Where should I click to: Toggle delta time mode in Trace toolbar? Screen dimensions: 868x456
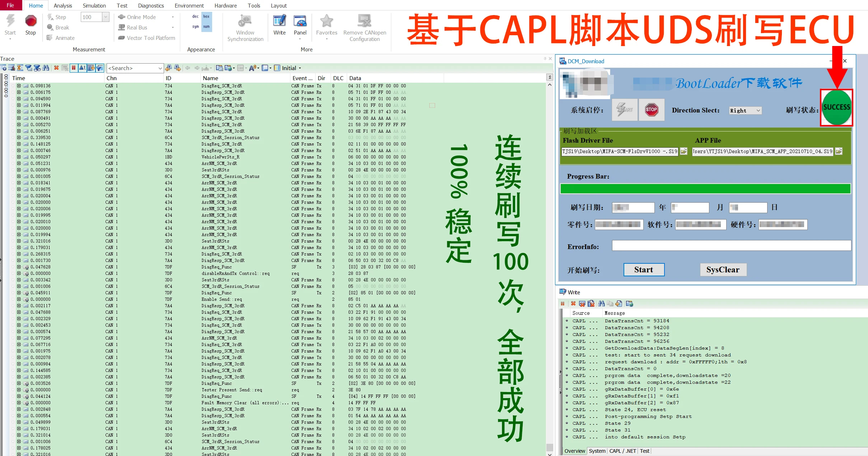(x=82, y=68)
